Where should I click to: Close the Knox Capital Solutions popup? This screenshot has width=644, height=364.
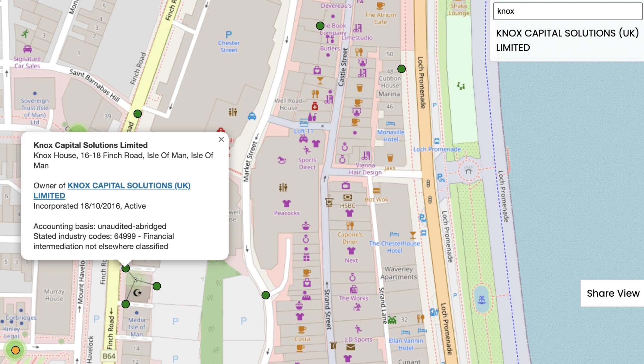click(221, 139)
